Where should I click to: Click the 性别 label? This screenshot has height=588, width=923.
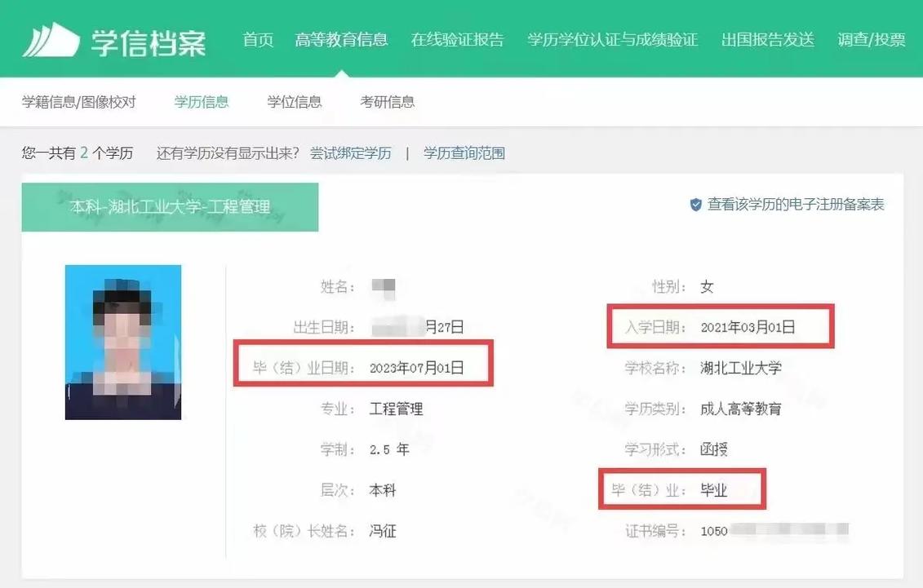tap(669, 287)
